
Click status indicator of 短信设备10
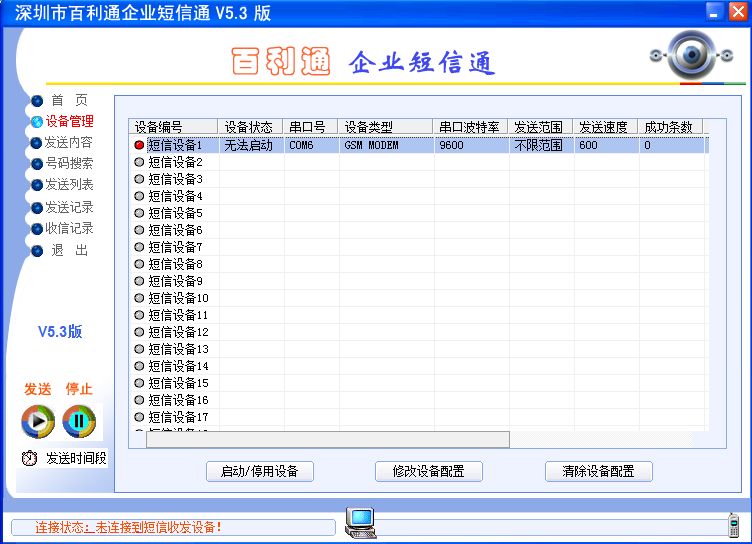pos(139,298)
